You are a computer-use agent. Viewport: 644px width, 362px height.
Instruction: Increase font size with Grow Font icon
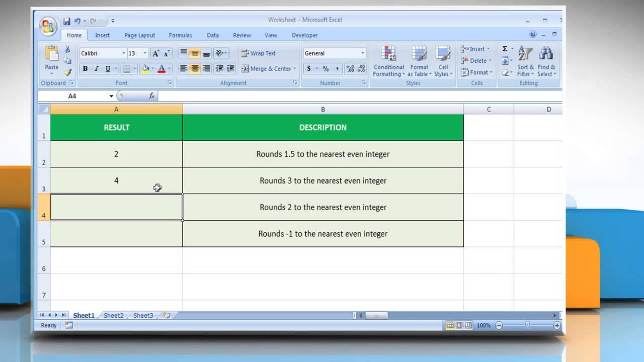pyautogui.click(x=156, y=53)
